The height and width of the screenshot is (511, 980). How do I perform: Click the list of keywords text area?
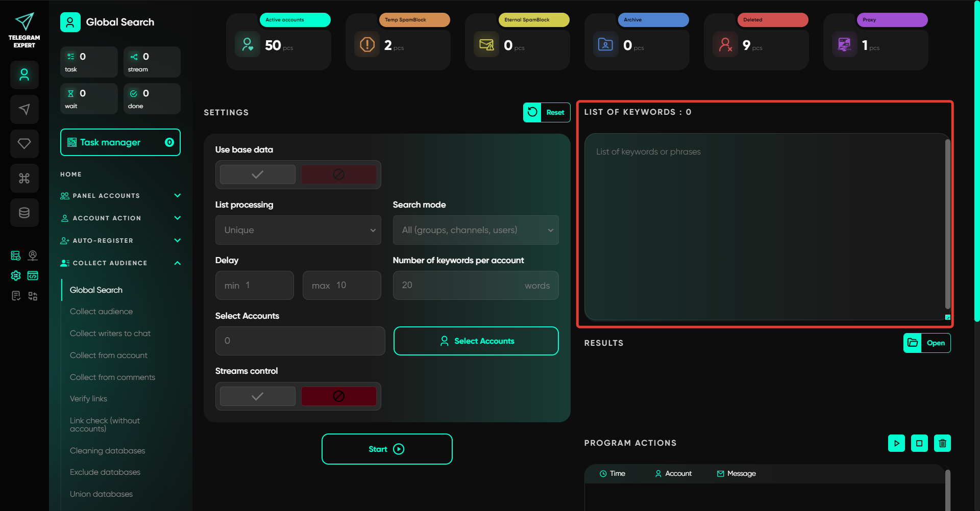pos(764,227)
